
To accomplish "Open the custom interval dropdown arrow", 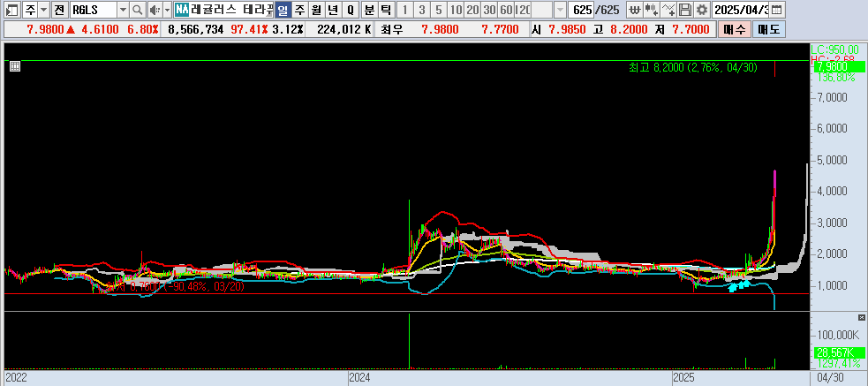I will coord(560,10).
